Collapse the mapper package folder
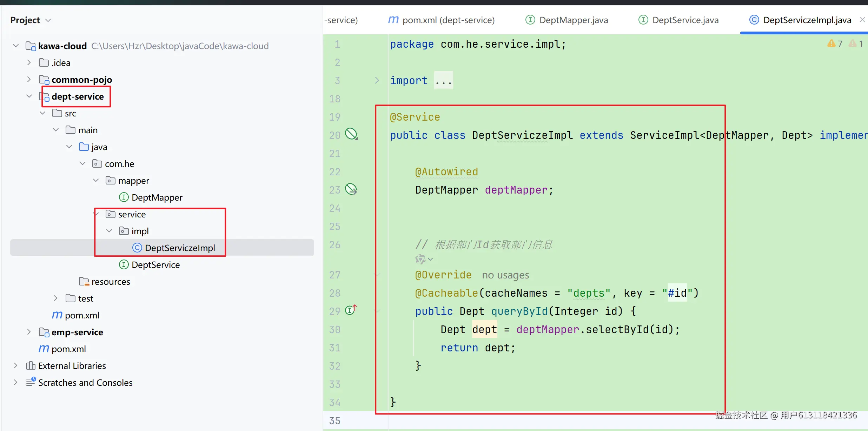 click(x=96, y=181)
